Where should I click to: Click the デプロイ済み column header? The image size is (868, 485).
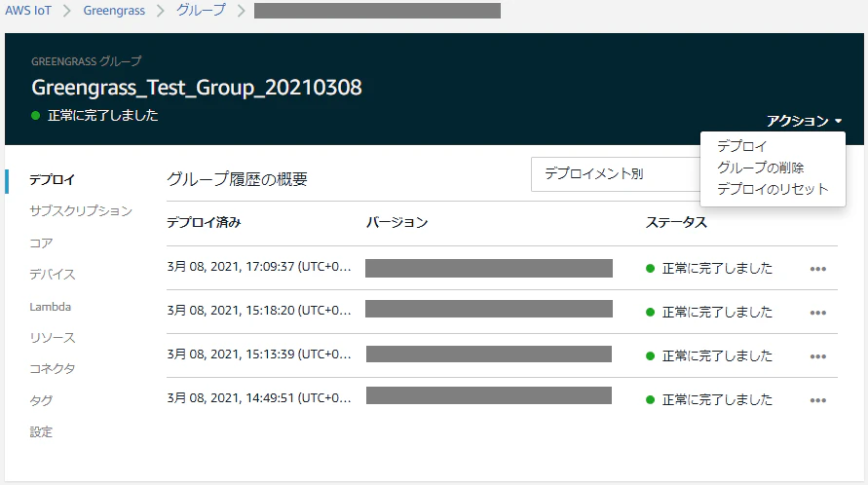click(204, 223)
